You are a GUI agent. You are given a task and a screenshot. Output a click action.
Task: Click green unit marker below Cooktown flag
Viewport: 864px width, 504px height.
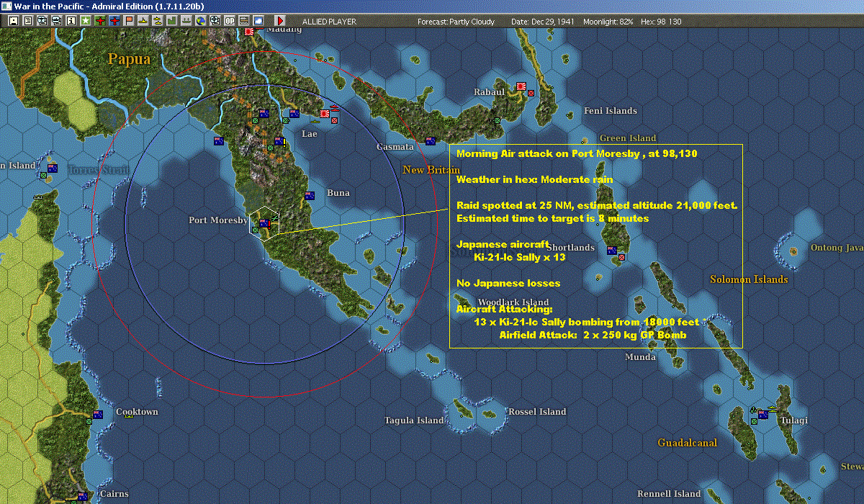pos(88,422)
